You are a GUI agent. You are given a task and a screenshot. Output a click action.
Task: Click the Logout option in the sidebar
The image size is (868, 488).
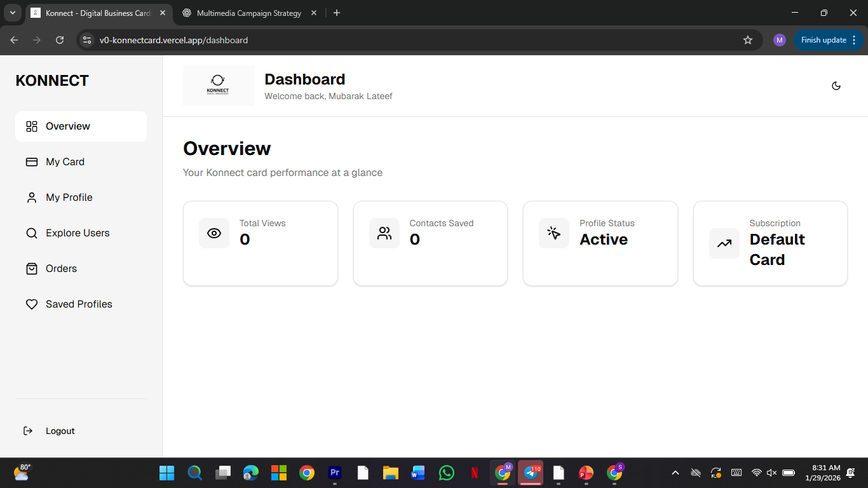tap(60, 431)
